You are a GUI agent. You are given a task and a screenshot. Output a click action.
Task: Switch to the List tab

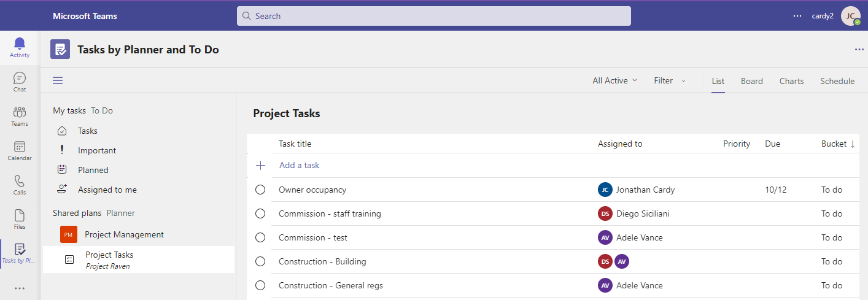click(x=718, y=81)
